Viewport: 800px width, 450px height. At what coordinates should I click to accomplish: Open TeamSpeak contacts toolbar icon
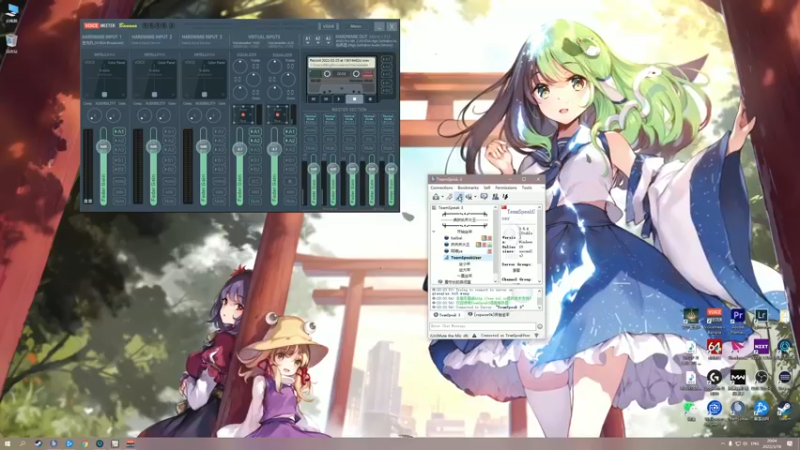point(495,197)
